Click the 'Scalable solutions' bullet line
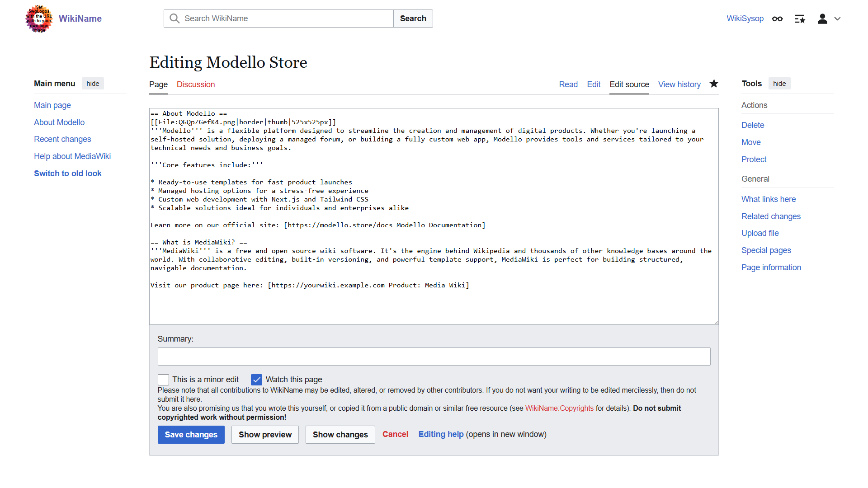868x488 pixels. [x=279, y=208]
